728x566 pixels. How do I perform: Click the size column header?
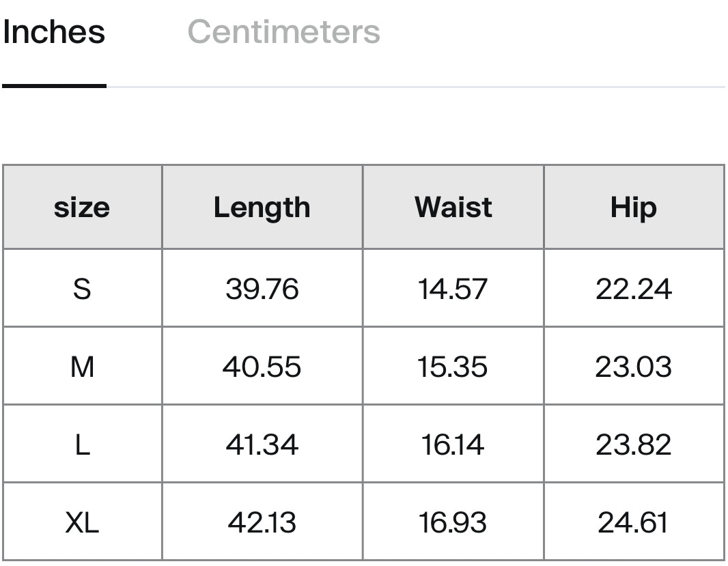[82, 208]
